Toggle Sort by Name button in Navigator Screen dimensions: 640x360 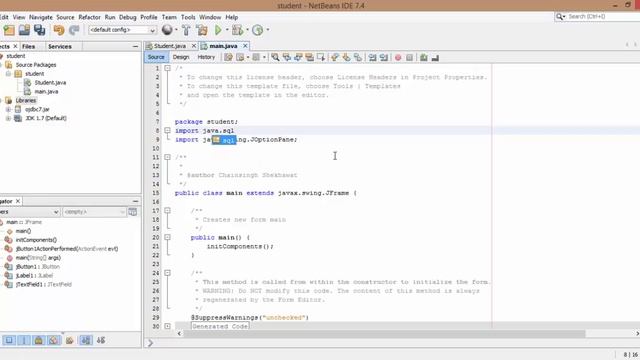click(86, 340)
